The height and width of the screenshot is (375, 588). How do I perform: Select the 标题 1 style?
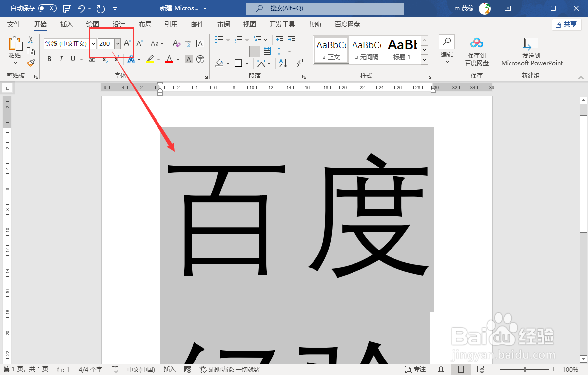pyautogui.click(x=402, y=49)
